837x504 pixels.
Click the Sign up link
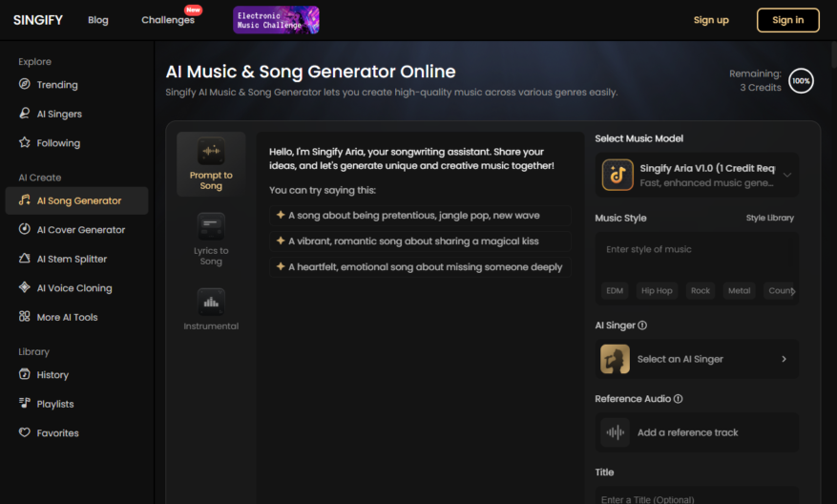(711, 20)
